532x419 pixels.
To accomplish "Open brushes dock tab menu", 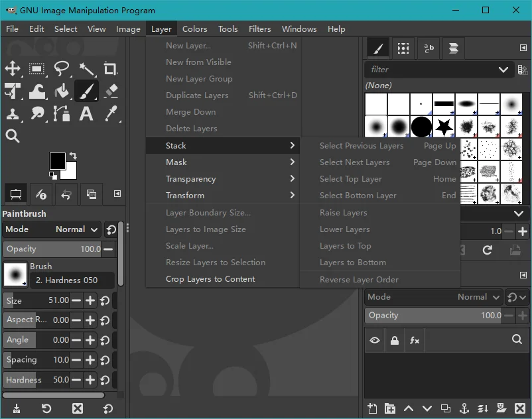I will tap(523, 48).
